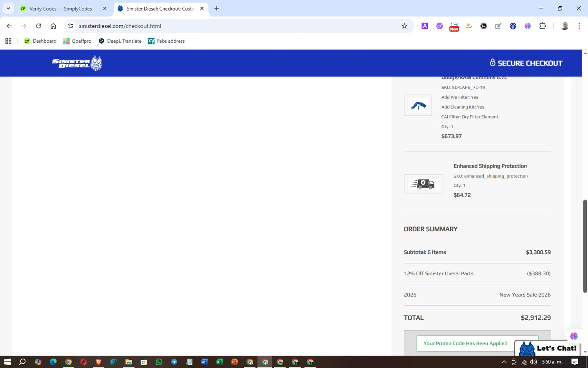Open the black circle W extension
This screenshot has width=588, height=368.
click(484, 26)
